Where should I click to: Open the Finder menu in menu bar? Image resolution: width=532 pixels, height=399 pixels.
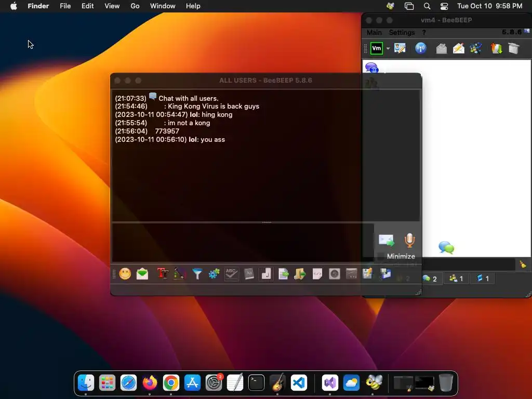pos(38,6)
